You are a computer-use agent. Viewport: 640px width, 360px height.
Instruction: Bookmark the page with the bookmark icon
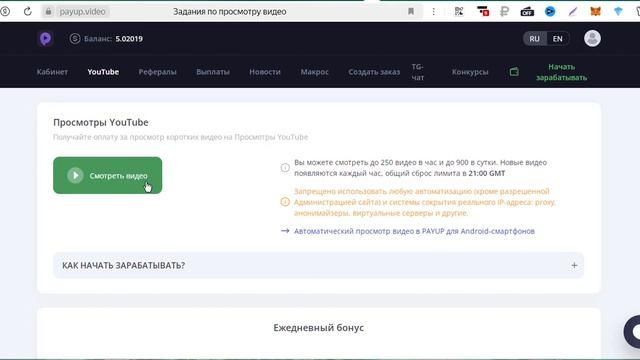click(x=411, y=11)
